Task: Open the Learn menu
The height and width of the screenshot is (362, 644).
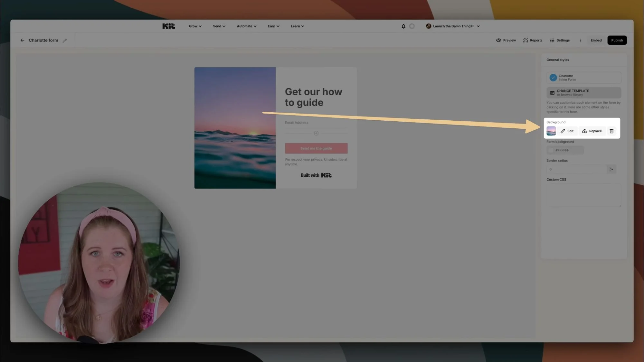Action: pyautogui.click(x=297, y=26)
